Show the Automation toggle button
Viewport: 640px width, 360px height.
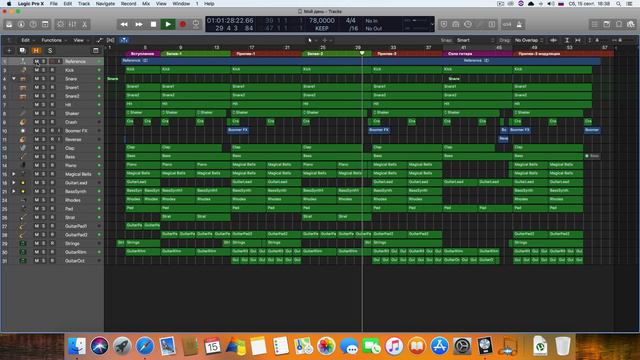tap(100, 40)
